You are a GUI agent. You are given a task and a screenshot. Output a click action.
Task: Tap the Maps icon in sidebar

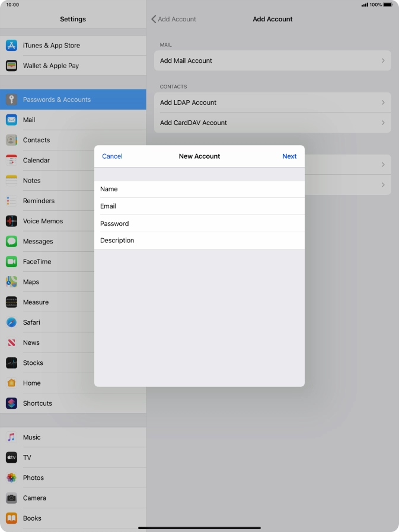coord(11,282)
